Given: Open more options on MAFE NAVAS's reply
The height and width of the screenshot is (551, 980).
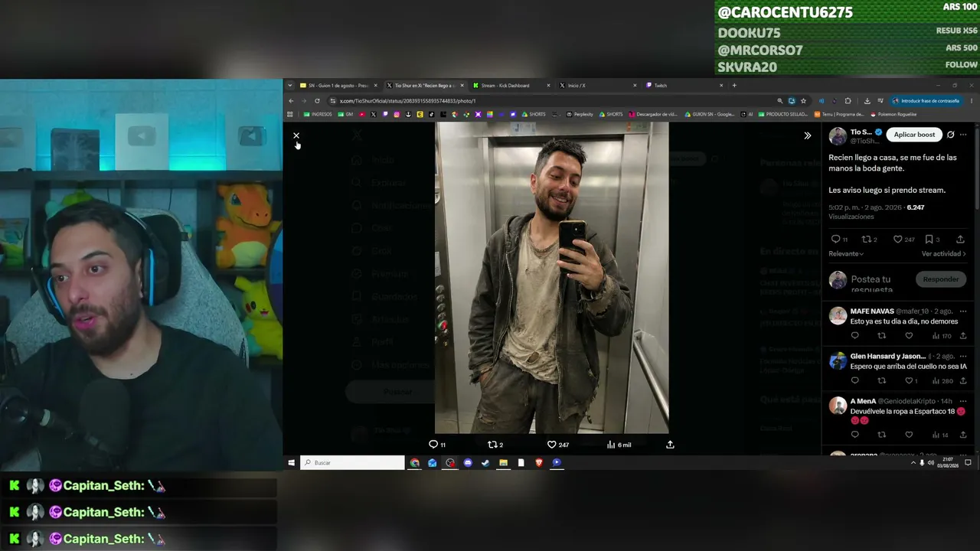Looking at the screenshot, I should pyautogui.click(x=963, y=311).
